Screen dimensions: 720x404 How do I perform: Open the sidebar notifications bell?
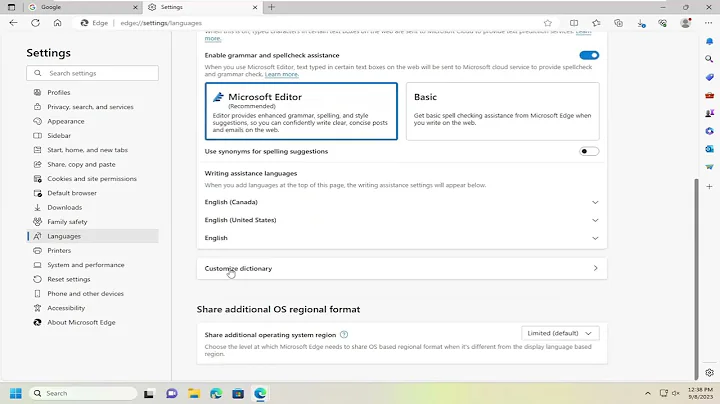pos(709,41)
